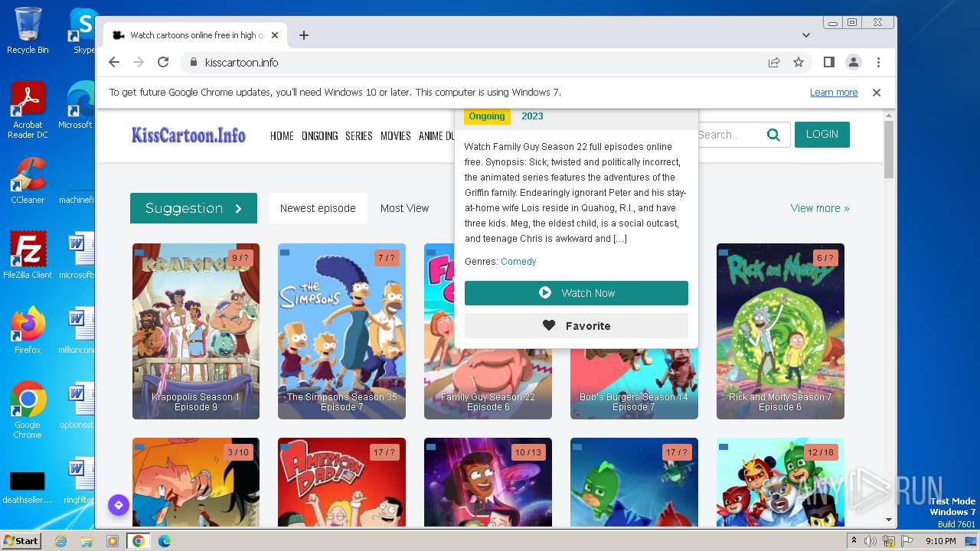Viewport: 980px width, 551px height.
Task: Click the Suggestion button
Action: pyautogui.click(x=194, y=208)
